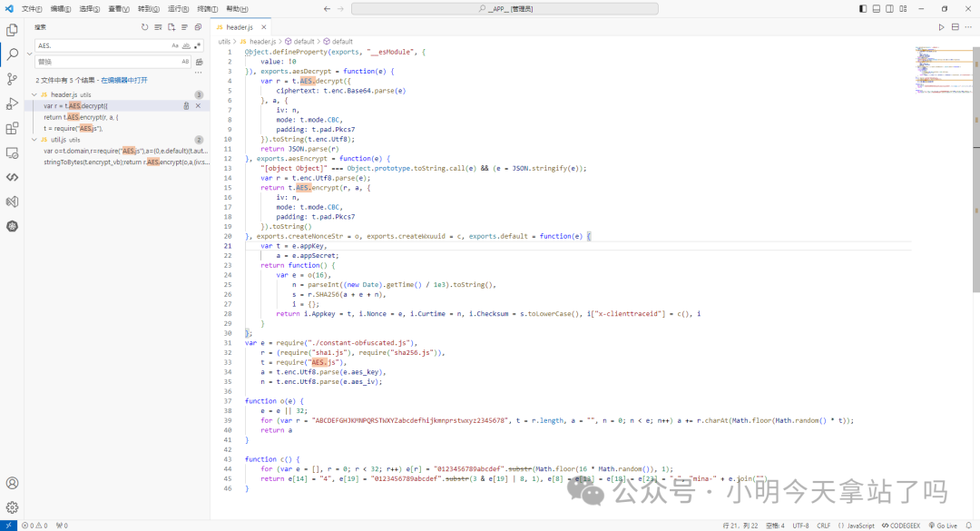Open the Run and Debug view

click(12, 103)
